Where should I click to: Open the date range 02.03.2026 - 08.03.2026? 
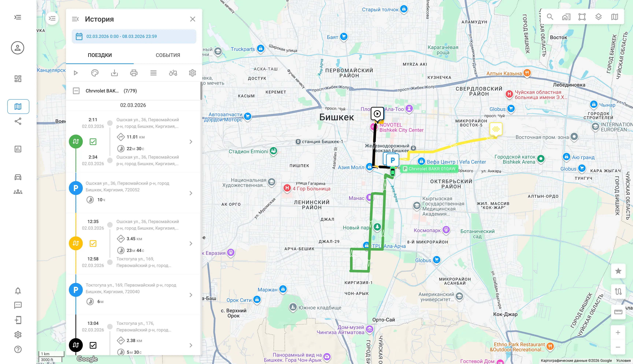(x=134, y=36)
